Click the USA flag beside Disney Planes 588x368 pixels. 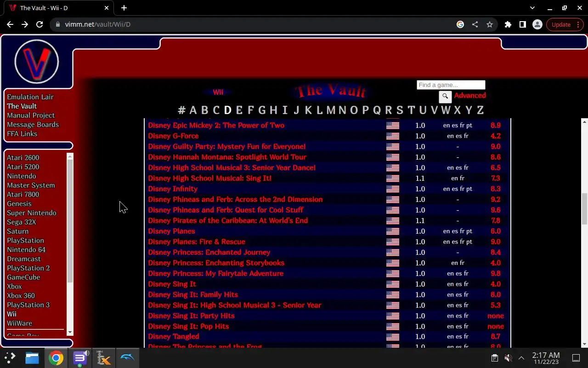coord(393,231)
